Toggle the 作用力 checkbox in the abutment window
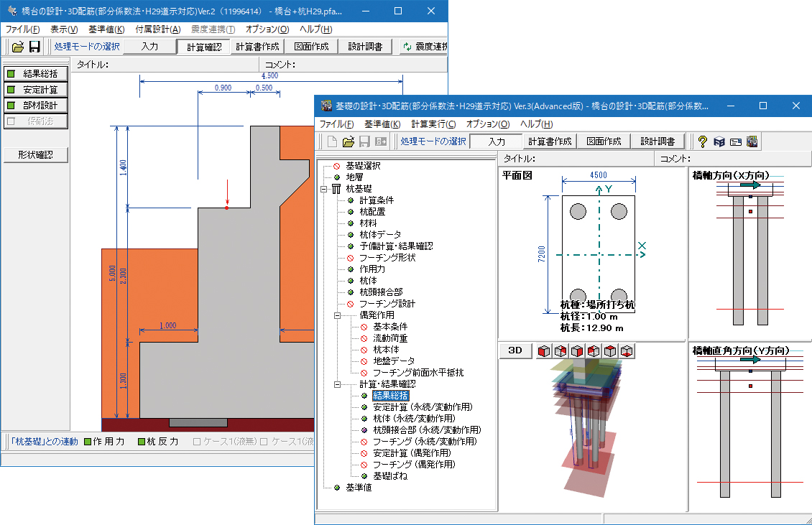812x525 pixels. coord(88,442)
